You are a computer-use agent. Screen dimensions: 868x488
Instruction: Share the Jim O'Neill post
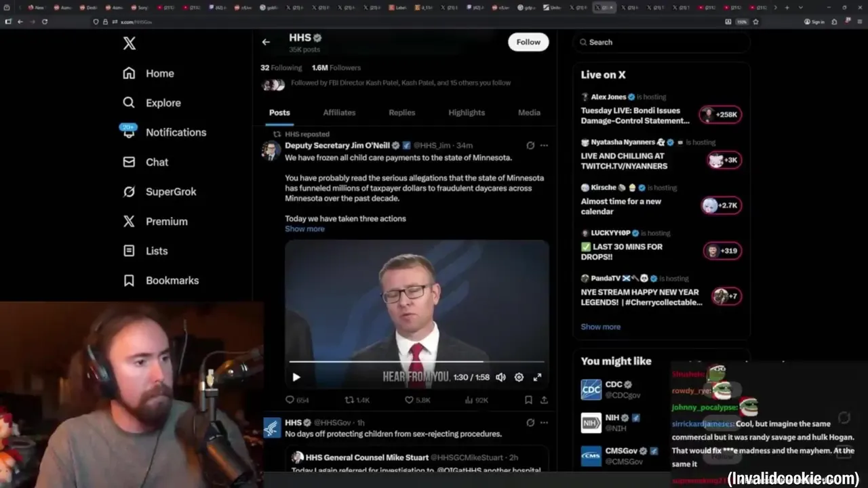coord(544,401)
